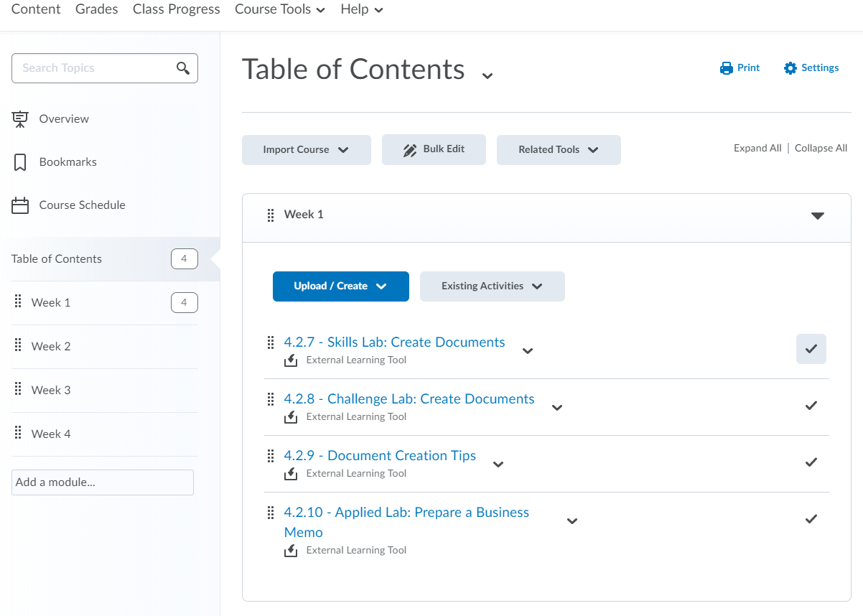
Task: Open the Existing Activities dropdown
Action: 493,286
